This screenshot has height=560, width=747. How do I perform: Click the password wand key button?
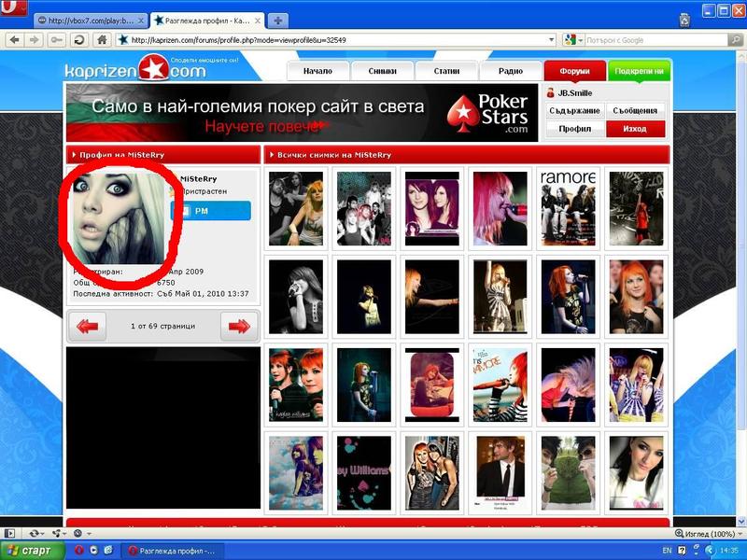[x=57, y=40]
